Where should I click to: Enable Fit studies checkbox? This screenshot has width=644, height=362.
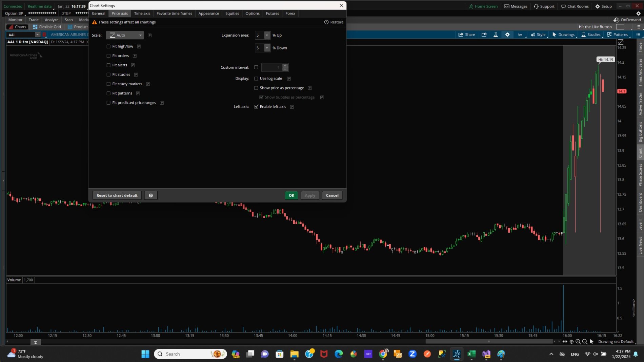108,74
